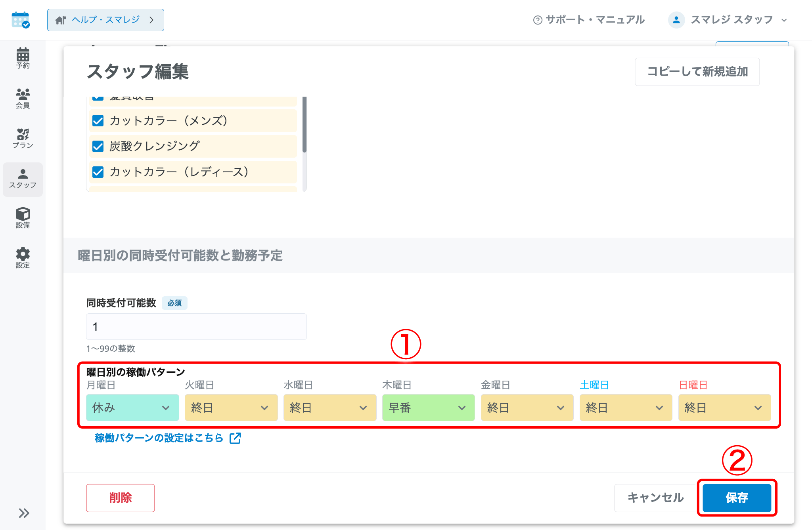Click the reservation calendar app logo
The width and height of the screenshot is (812, 530).
[x=21, y=20]
